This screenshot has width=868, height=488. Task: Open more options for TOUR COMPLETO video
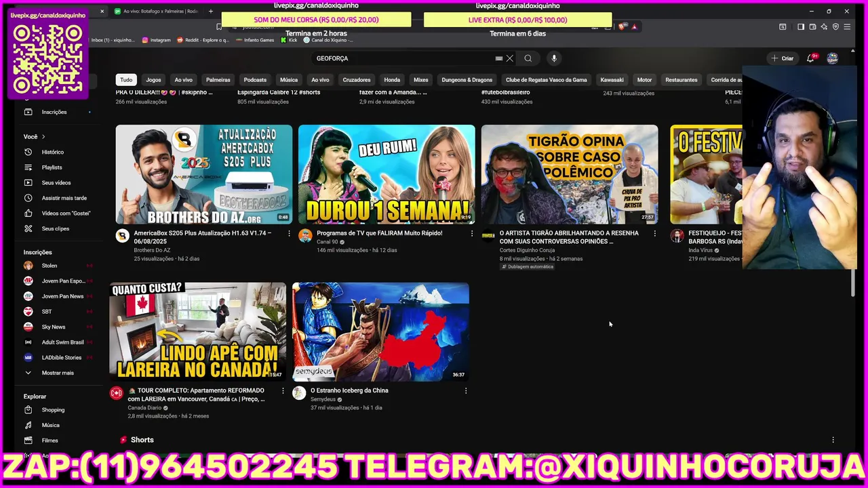pos(283,390)
